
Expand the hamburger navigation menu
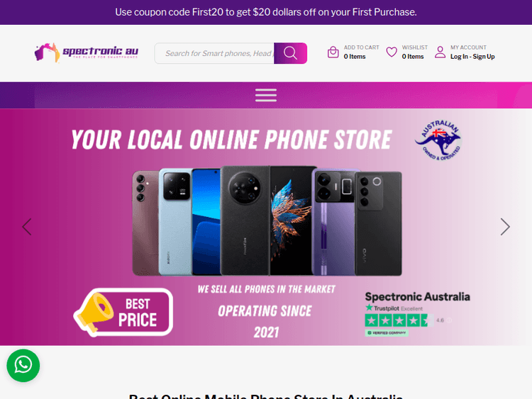click(x=266, y=95)
